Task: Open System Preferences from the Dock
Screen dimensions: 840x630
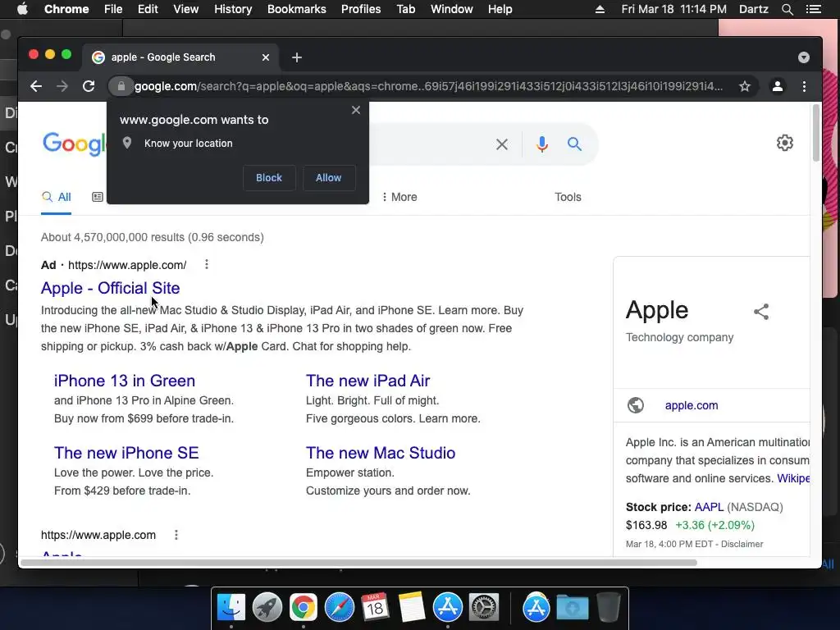Action: (x=484, y=608)
